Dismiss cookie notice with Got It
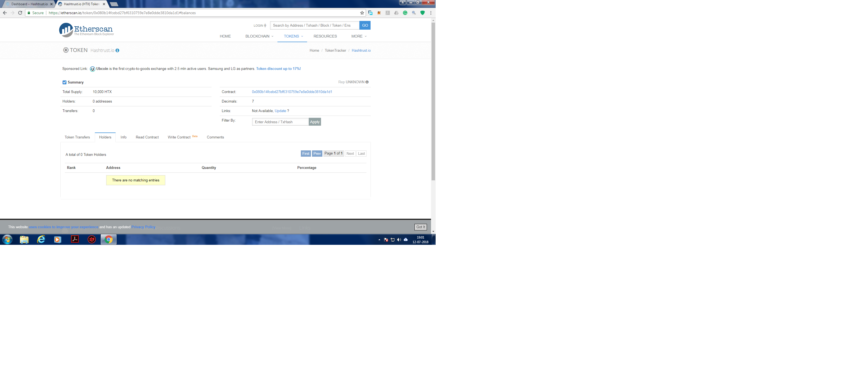This screenshot has height=377, width=868. coord(420,227)
